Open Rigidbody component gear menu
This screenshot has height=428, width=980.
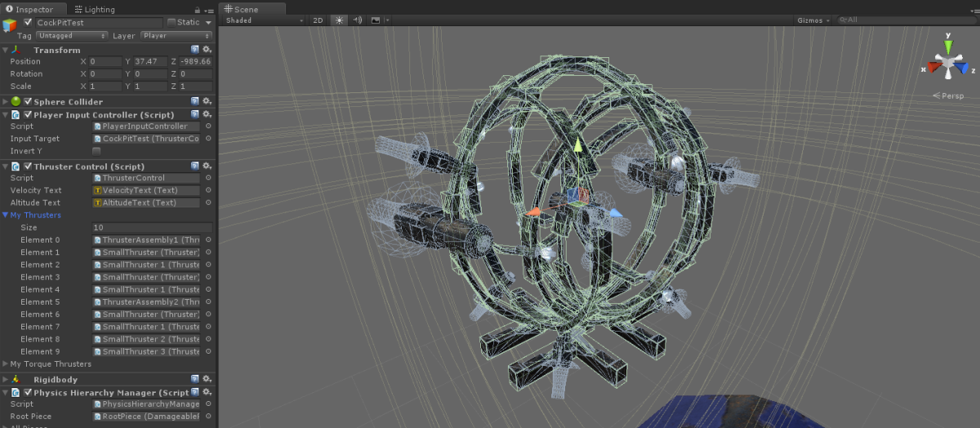tap(207, 379)
